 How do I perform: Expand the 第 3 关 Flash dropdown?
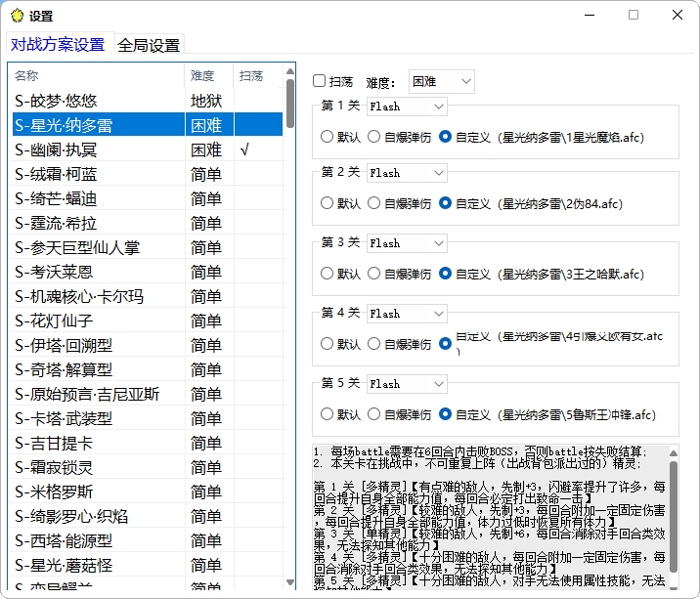[407, 242]
